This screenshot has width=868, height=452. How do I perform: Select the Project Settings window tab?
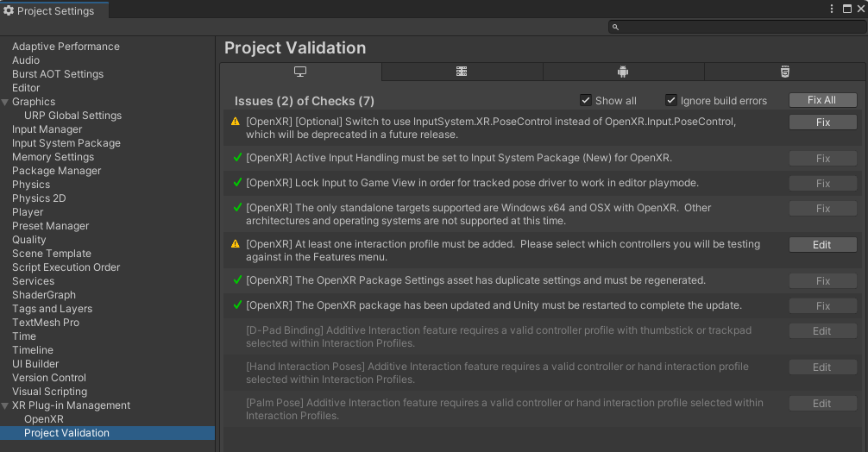pos(54,10)
